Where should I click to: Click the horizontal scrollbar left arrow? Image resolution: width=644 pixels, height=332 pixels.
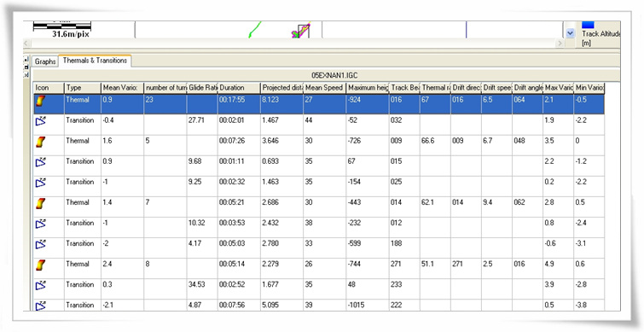pos(26,43)
